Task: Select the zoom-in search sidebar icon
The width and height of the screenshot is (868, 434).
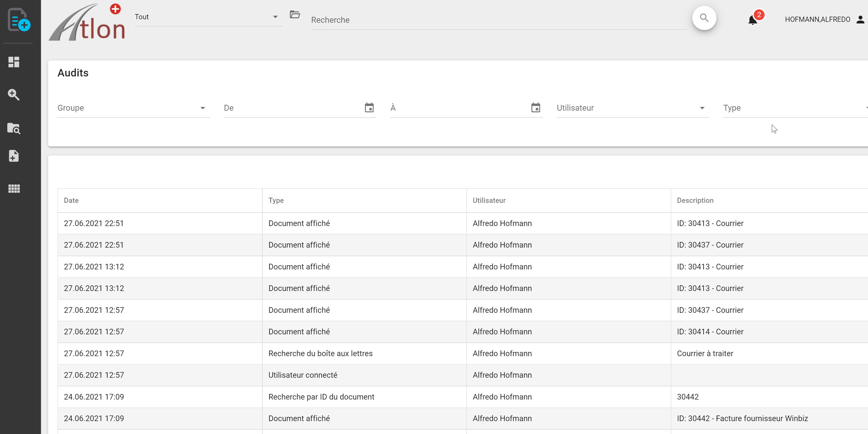Action: point(14,95)
